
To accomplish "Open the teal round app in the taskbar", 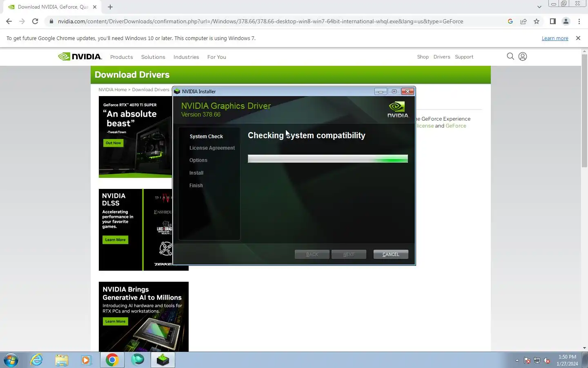I will coord(138,360).
